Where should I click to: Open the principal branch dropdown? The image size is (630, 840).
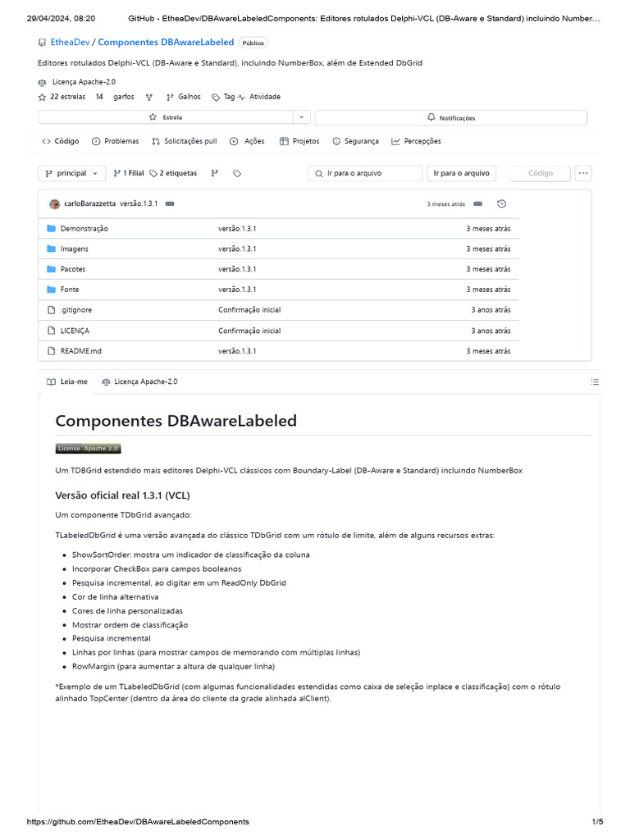coord(71,174)
